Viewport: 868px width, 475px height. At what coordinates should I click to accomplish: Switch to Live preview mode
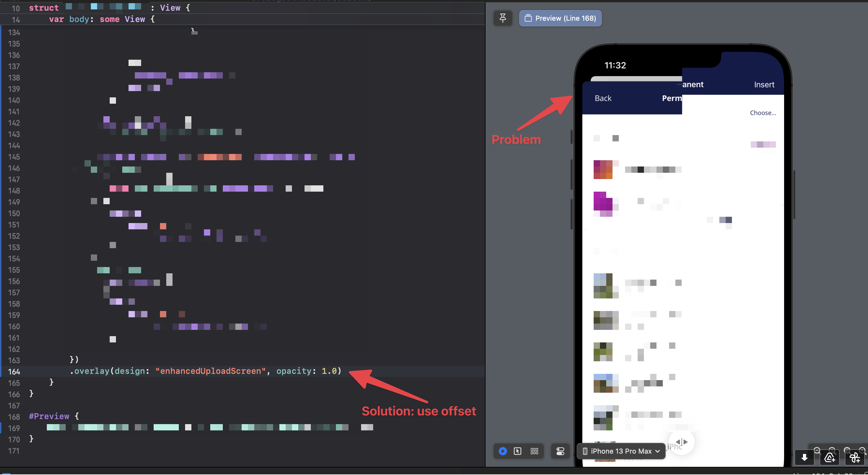click(503, 451)
